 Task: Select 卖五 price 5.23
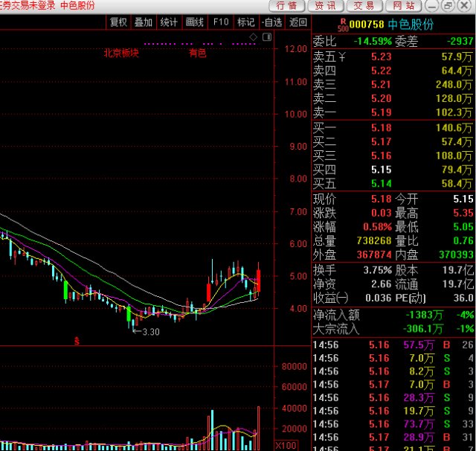pos(382,57)
